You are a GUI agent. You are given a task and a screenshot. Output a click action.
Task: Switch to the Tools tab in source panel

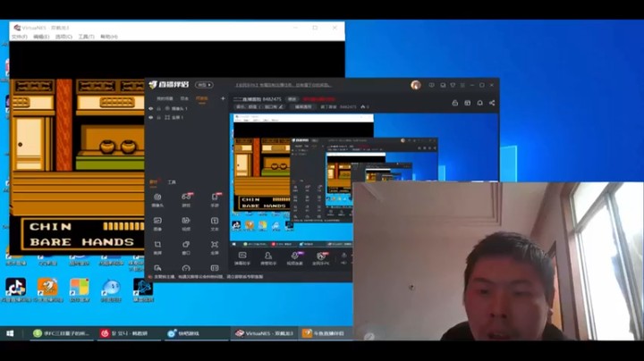172,182
